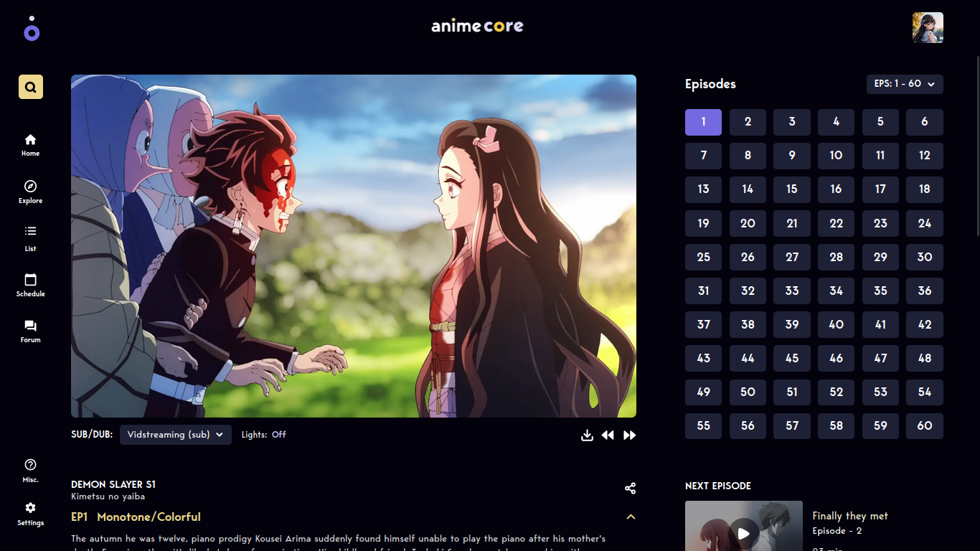980x551 pixels.
Task: Select episode 46 button
Action: pyautogui.click(x=836, y=358)
